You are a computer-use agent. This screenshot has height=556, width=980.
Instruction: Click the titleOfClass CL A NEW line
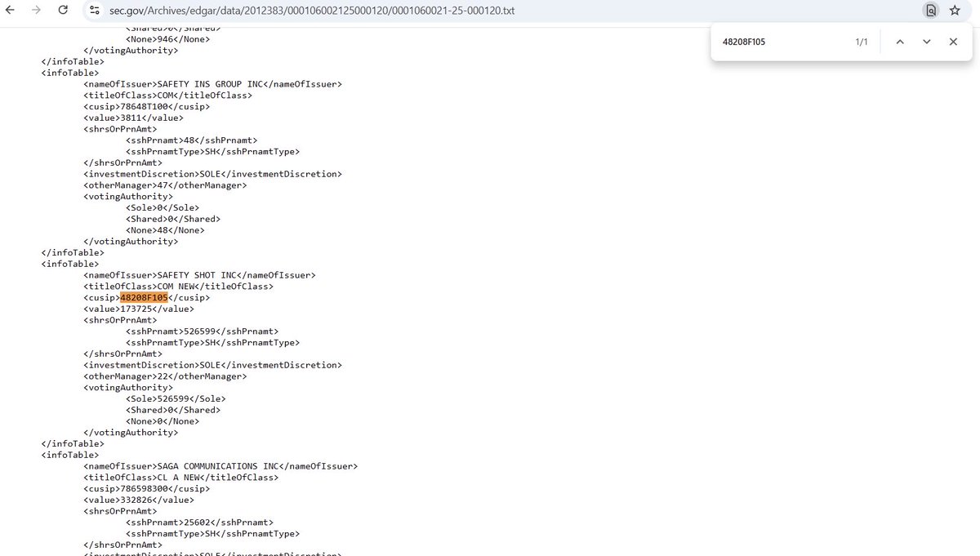pyautogui.click(x=180, y=478)
